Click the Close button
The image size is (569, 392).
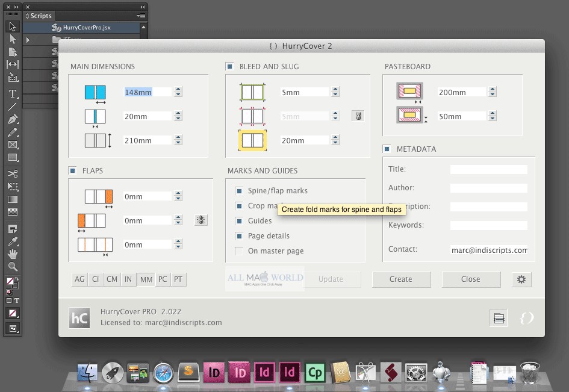pyautogui.click(x=471, y=279)
